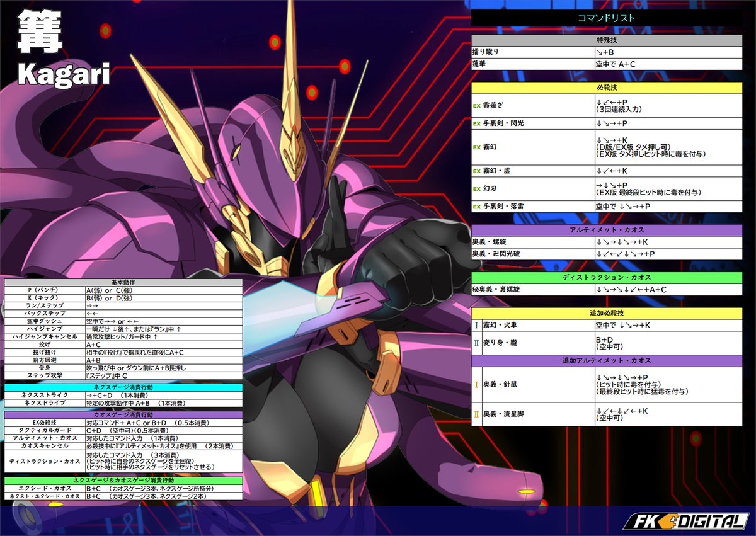Viewport: 756px width, 536px height.
Task: Click the EX icon beside 手裏剣・閃光
Action: pos(477,124)
